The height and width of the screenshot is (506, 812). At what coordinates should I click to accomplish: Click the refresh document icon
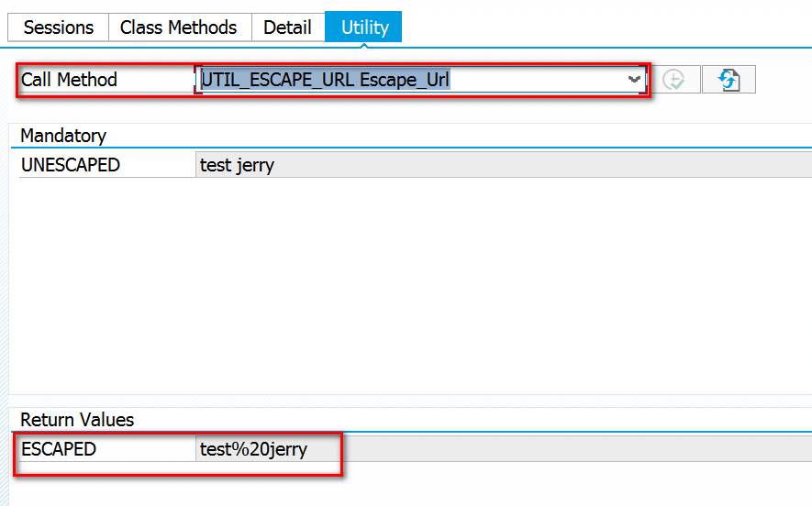tap(729, 80)
